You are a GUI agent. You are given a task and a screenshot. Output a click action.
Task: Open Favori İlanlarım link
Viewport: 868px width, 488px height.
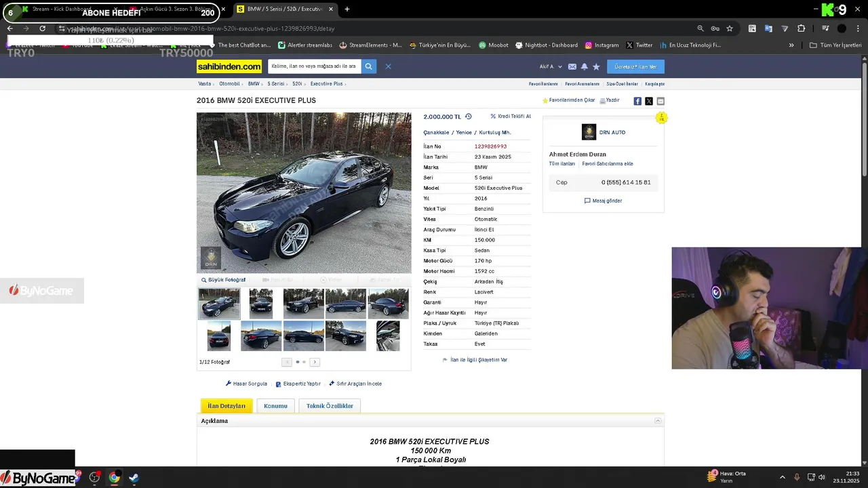point(543,84)
